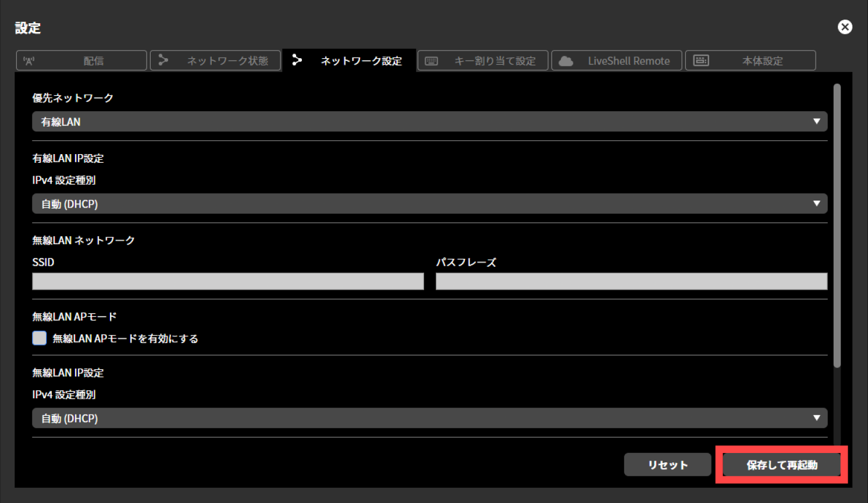Viewport: 868px width, 503px height.
Task: Click the cloud icon on LiveShell Remote tab
Action: point(565,60)
